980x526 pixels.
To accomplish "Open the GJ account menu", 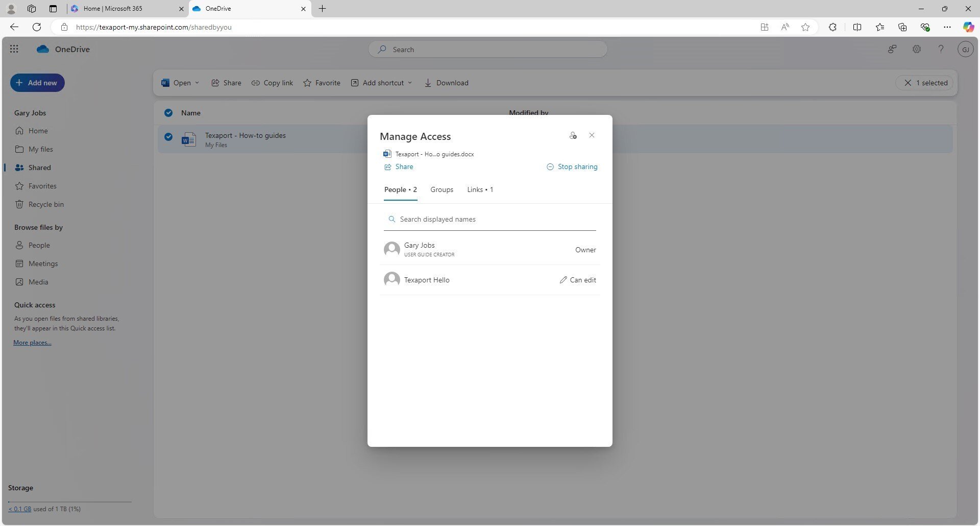I will (x=966, y=49).
